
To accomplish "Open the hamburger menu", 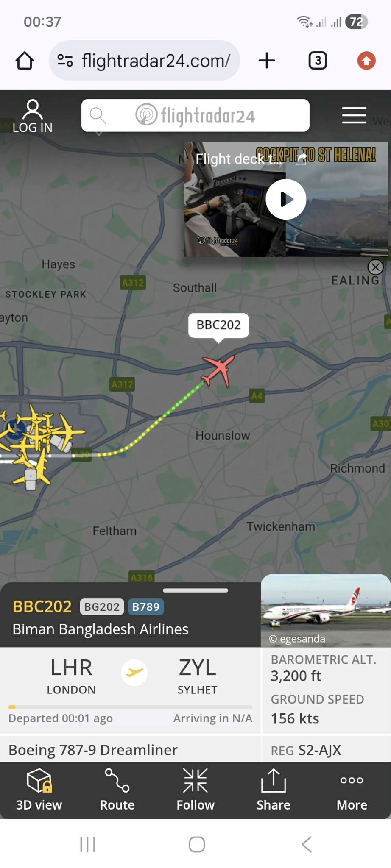I will [354, 115].
